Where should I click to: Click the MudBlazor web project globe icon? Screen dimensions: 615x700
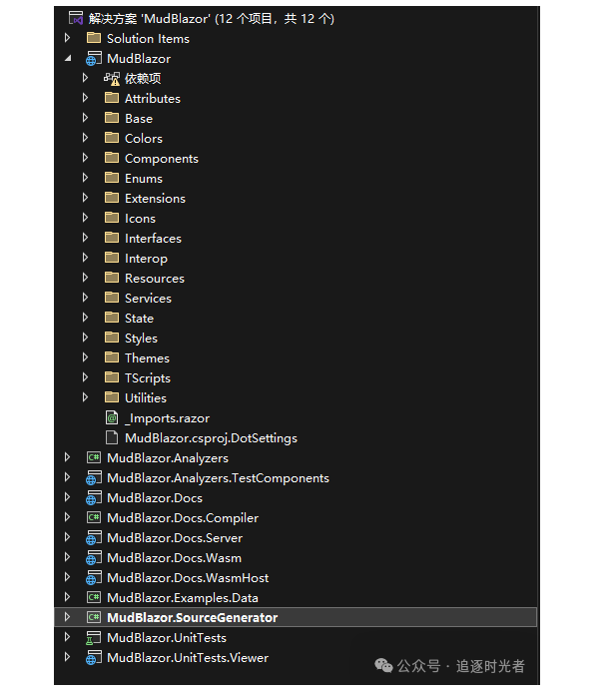point(94,58)
